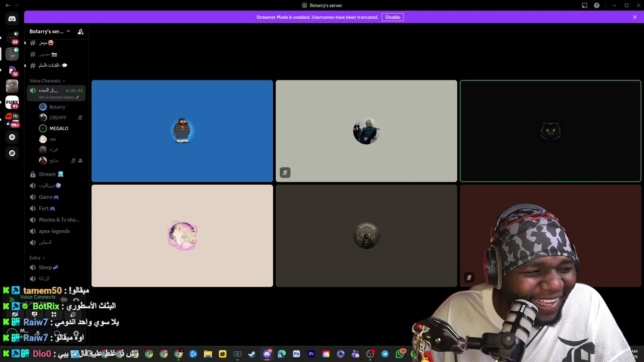Screen dimensions: 644x362
Task: Select the gray muted participant tile
Action: [366, 131]
